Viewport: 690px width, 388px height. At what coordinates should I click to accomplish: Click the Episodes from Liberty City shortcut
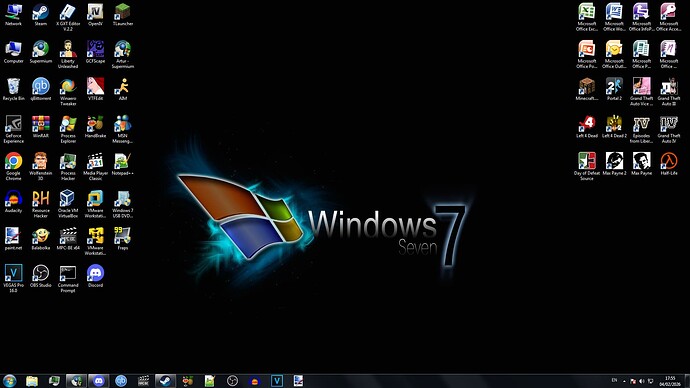[641, 129]
